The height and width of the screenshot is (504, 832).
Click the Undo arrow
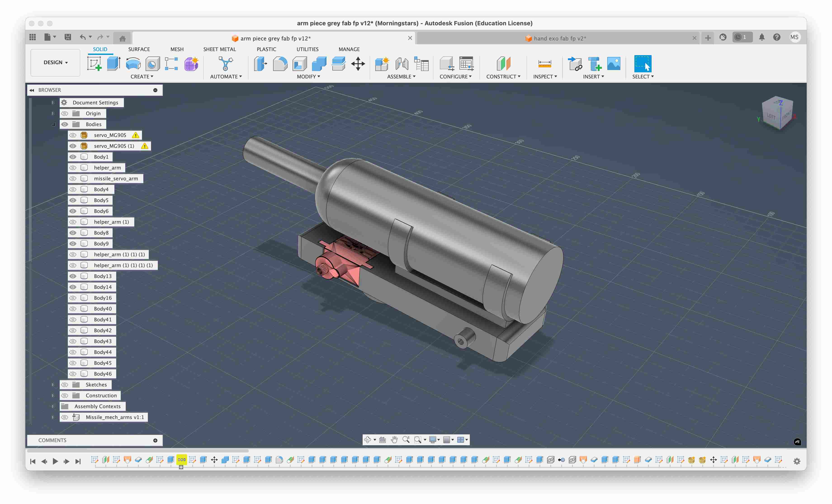83,37
